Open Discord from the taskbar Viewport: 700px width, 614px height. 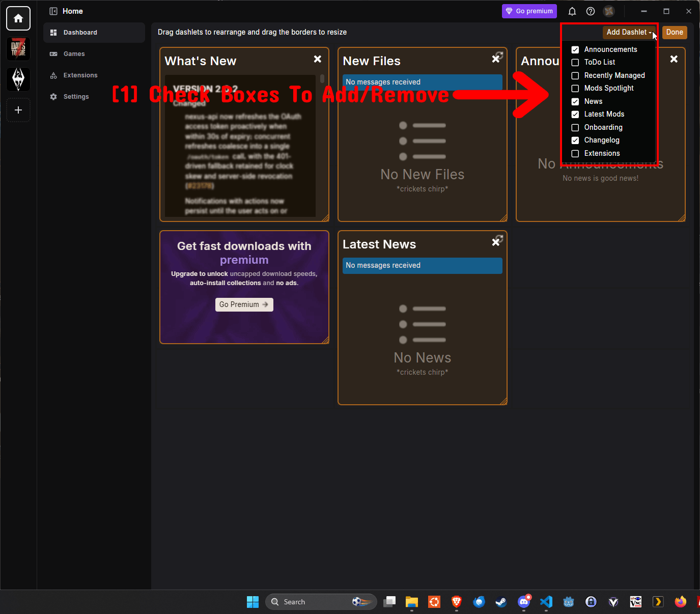pos(524,602)
